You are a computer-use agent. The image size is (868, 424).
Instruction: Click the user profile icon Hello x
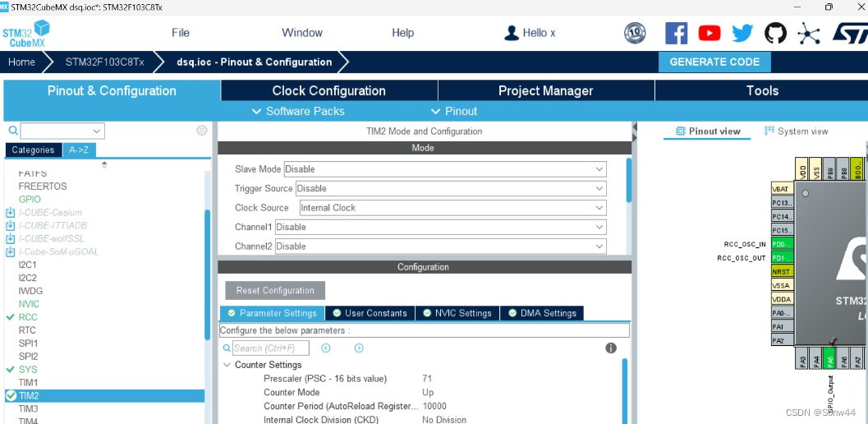511,33
